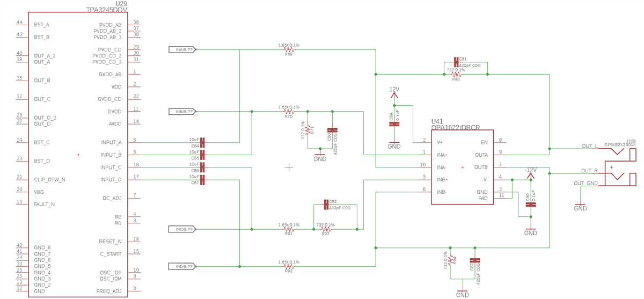Screen dimensions: 644x299
Task: Click the EN pin label on U41
Action: 485,143
